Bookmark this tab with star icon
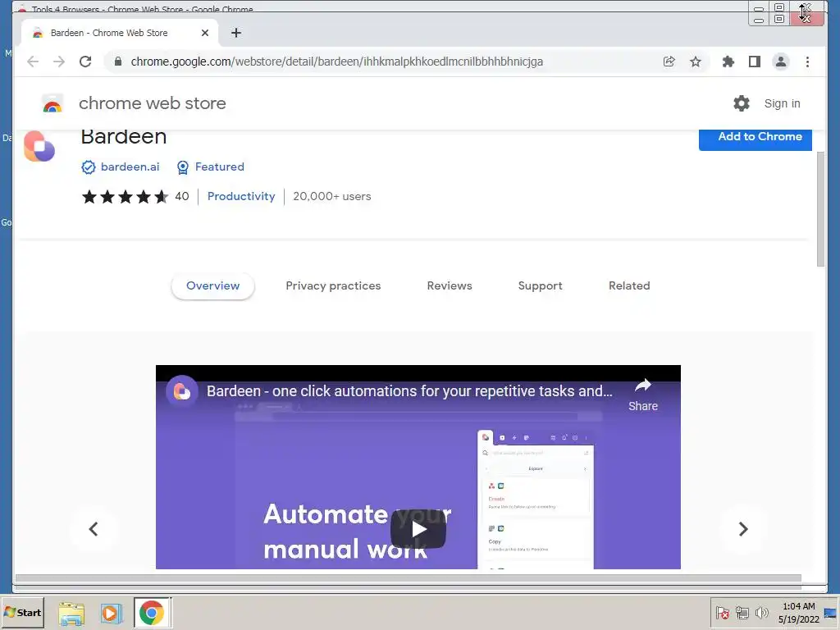This screenshot has height=630, width=840. click(696, 62)
